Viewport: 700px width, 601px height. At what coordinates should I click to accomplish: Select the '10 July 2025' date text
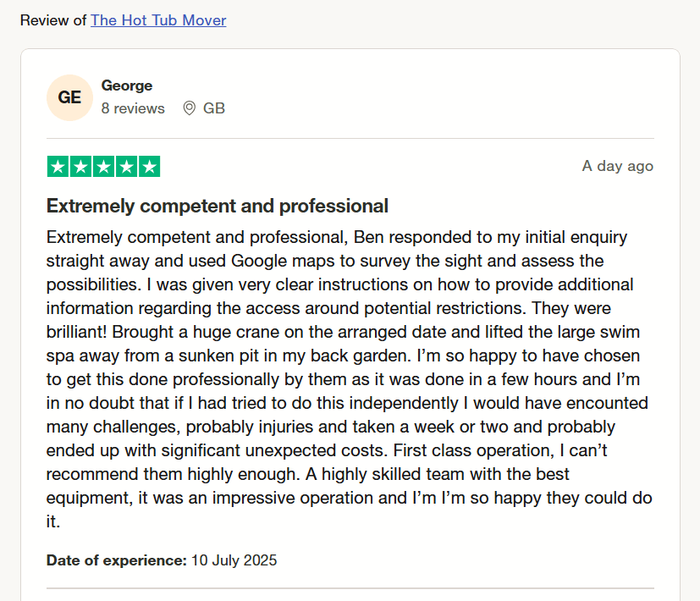pyautogui.click(x=234, y=560)
